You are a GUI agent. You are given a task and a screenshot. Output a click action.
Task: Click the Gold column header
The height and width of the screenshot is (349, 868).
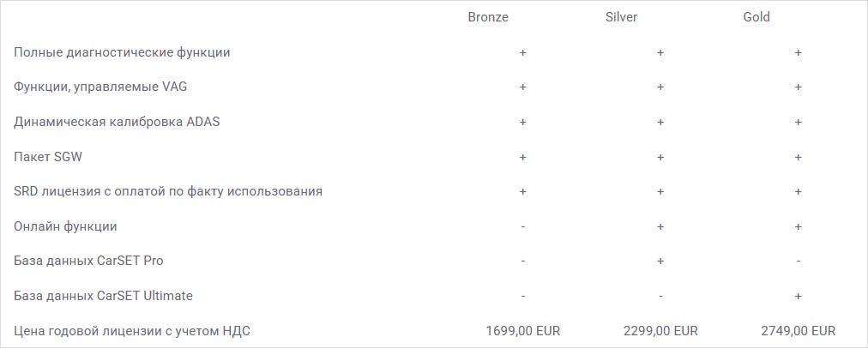pos(756,17)
